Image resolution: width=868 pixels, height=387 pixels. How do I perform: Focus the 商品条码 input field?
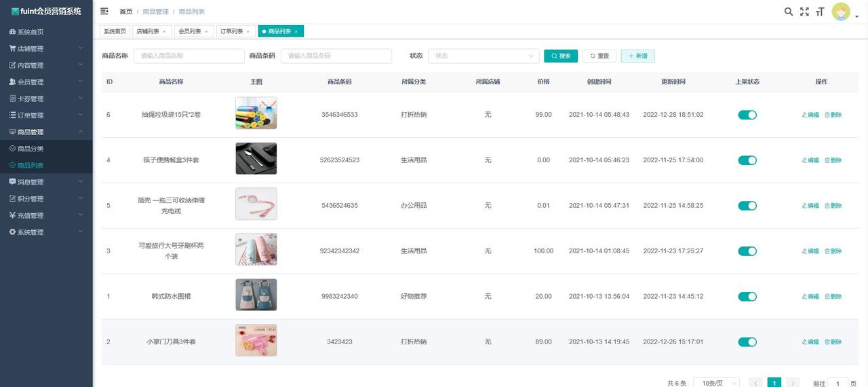tap(336, 56)
